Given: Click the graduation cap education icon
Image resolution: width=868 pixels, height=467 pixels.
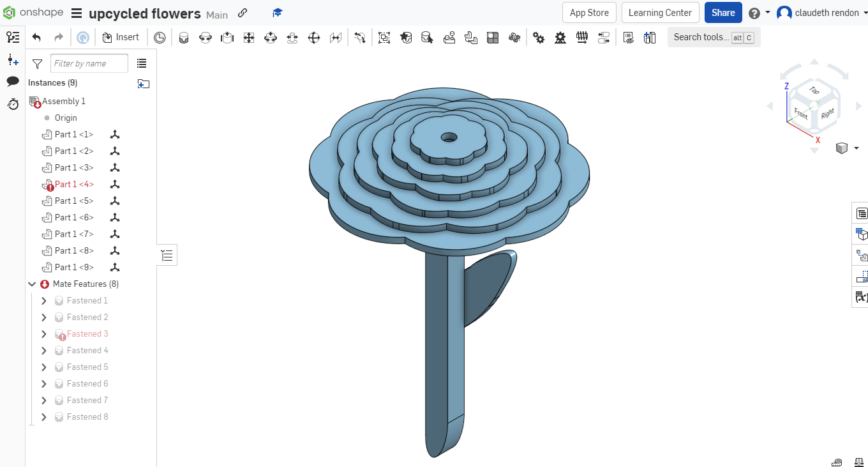Looking at the screenshot, I should 277,13.
